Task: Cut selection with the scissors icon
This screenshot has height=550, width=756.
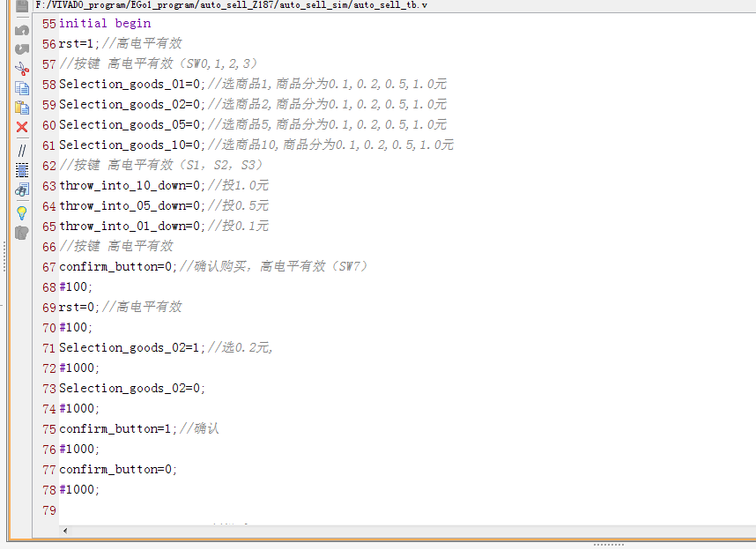Action: (x=21, y=68)
